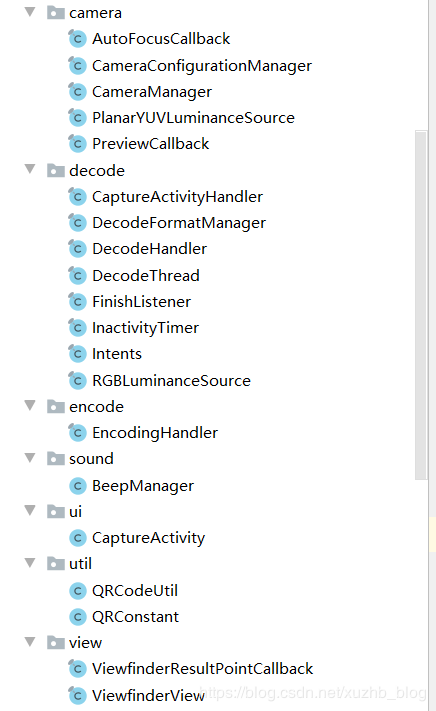Open the CaptureActivity class
Screen dimensions: 436x711
click(x=148, y=538)
